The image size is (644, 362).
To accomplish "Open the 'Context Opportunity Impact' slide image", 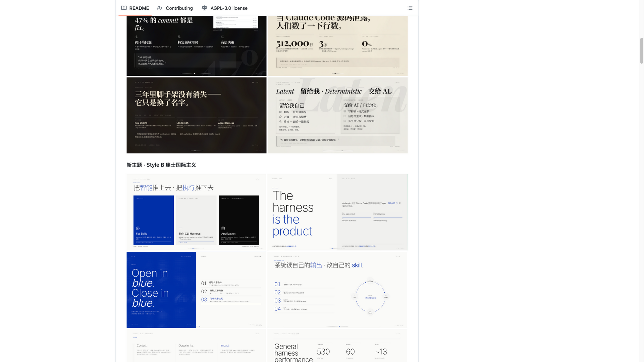I will 197,346.
